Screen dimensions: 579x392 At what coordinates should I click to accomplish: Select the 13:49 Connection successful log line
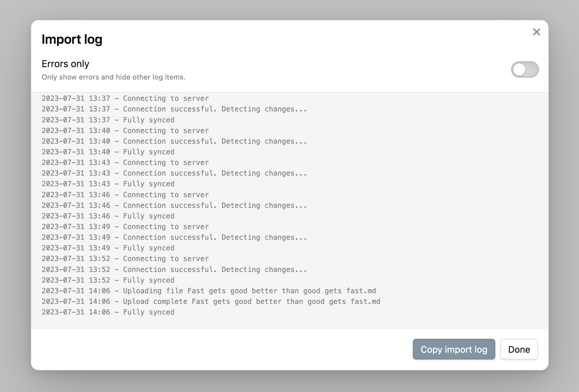pos(174,237)
